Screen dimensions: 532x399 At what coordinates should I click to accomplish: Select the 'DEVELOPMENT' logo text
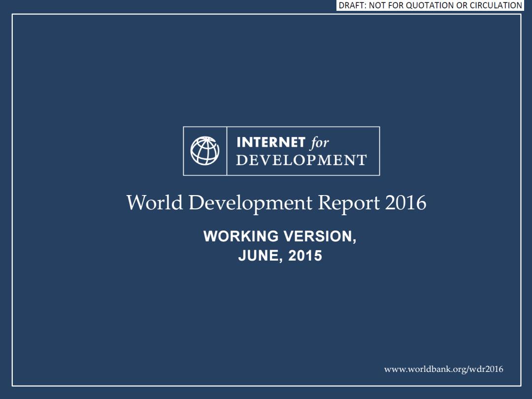301,160
